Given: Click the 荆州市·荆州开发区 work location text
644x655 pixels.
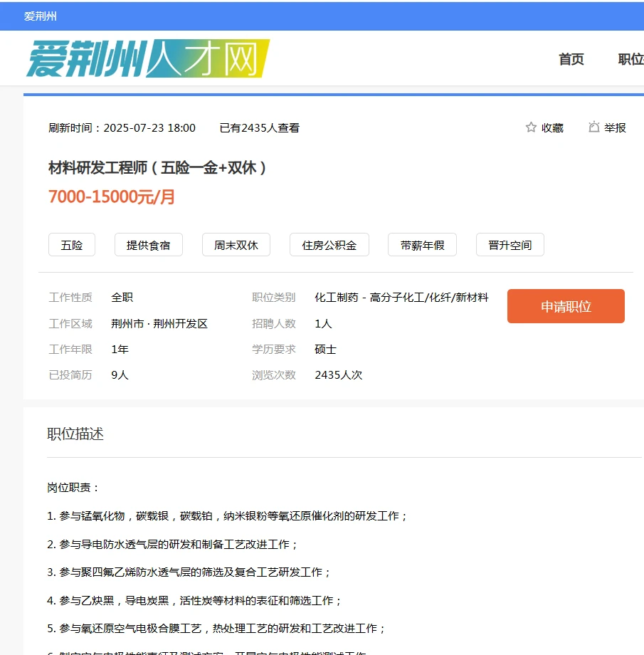Looking at the screenshot, I should [159, 323].
